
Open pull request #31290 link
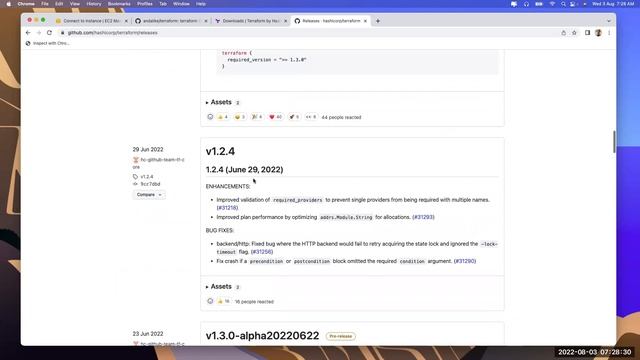point(465,261)
